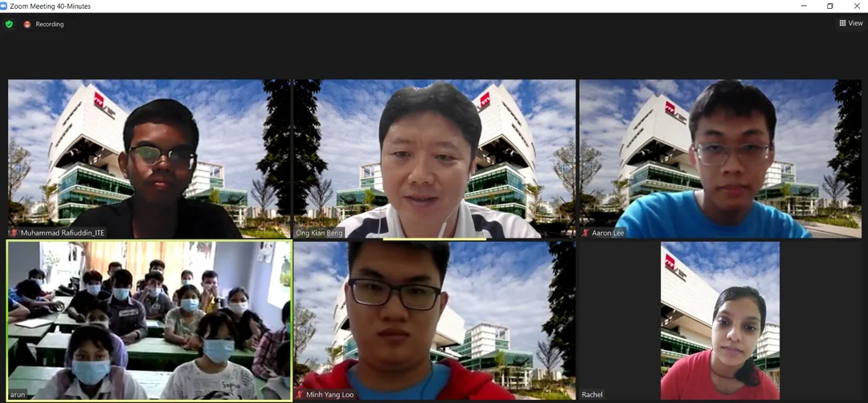The image size is (868, 403).
Task: Click the Recording status label
Action: (50, 24)
